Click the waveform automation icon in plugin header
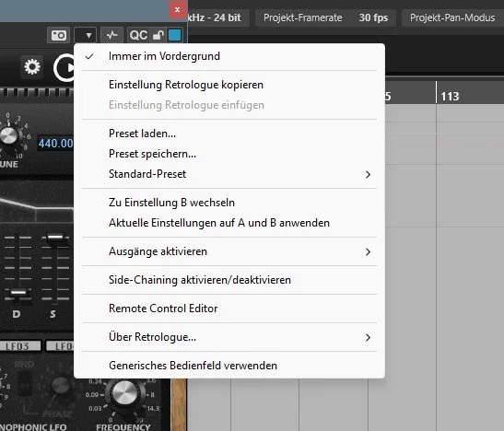Viewport: 504px width, 431px height. (111, 35)
